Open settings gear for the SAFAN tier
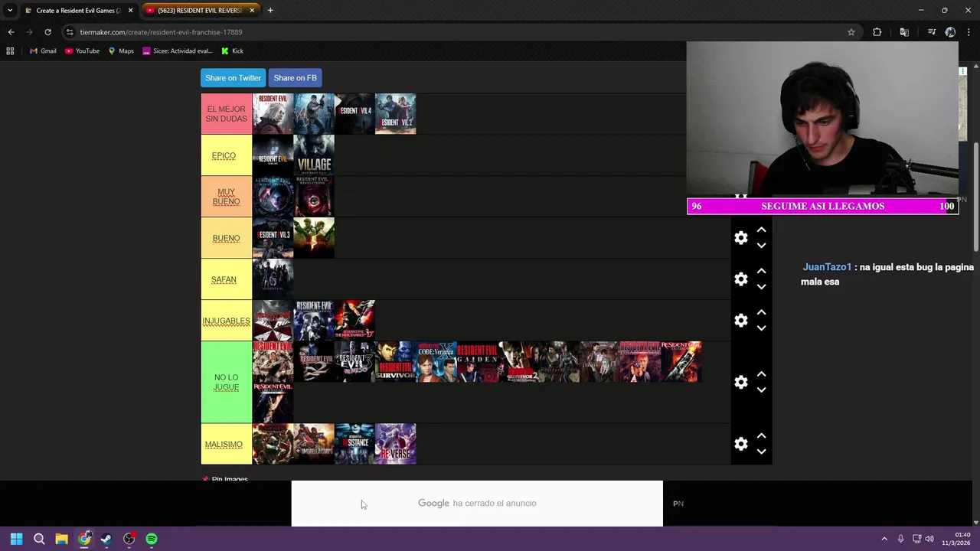 pos(740,279)
